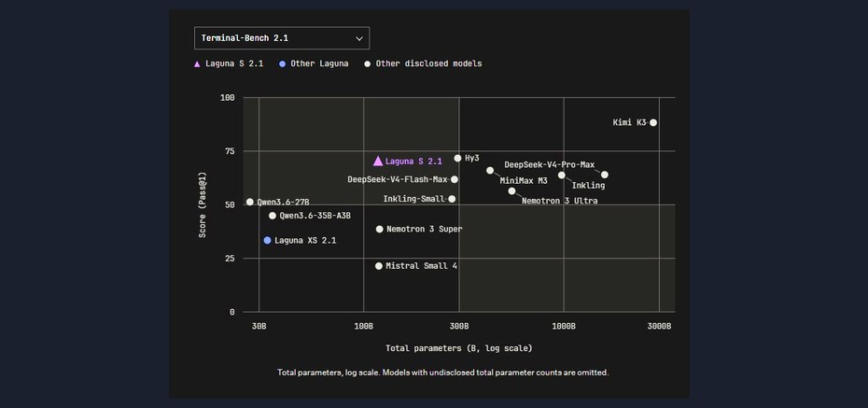Image resolution: width=868 pixels, height=408 pixels.
Task: Click the 'DeepSeek-V4-Flash-Max' chart label
Action: click(398, 179)
